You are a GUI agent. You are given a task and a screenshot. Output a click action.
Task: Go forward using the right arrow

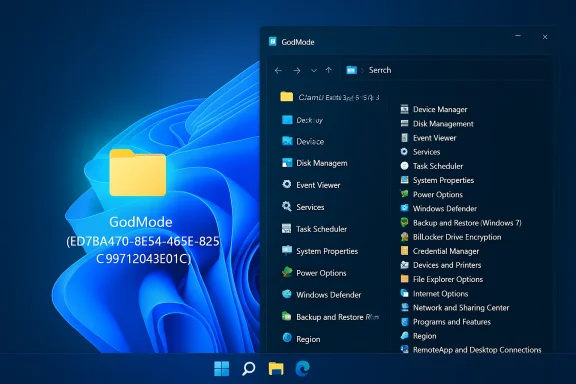[297, 70]
